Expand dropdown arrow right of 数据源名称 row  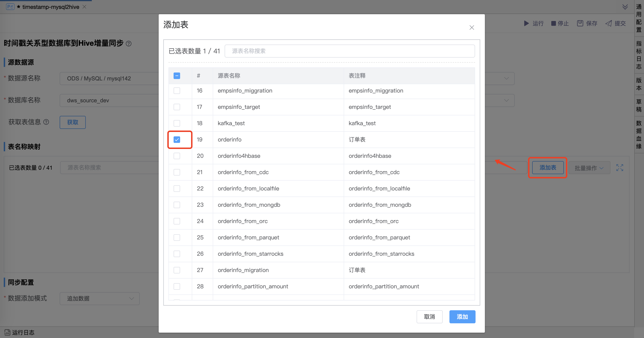[506, 79]
